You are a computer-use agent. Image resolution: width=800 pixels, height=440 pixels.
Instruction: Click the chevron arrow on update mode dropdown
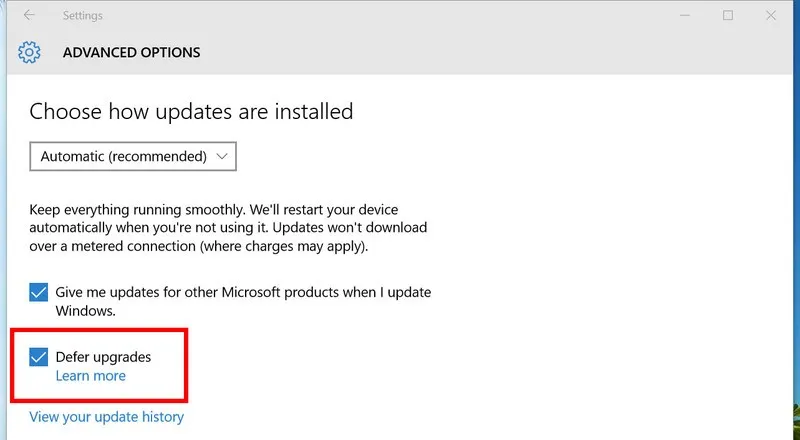coord(222,156)
